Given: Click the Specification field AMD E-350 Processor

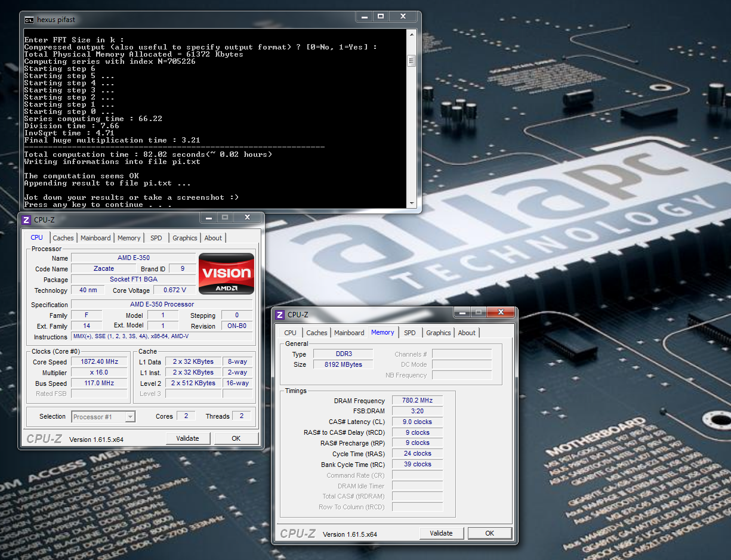Looking at the screenshot, I should coord(162,304).
